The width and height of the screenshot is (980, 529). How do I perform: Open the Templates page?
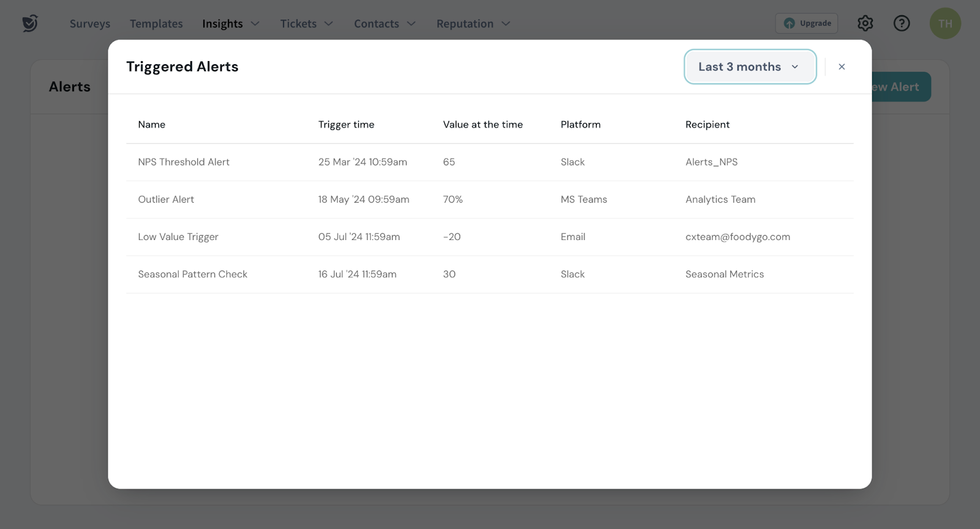(156, 24)
